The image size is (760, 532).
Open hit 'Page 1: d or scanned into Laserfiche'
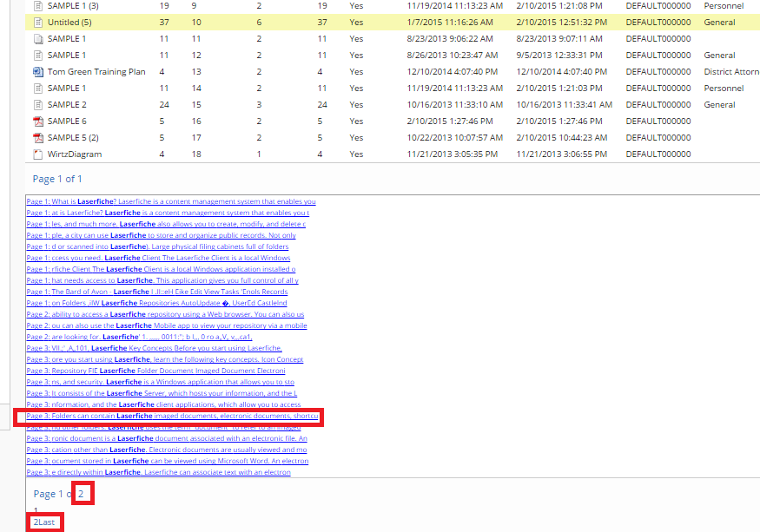click(x=157, y=246)
